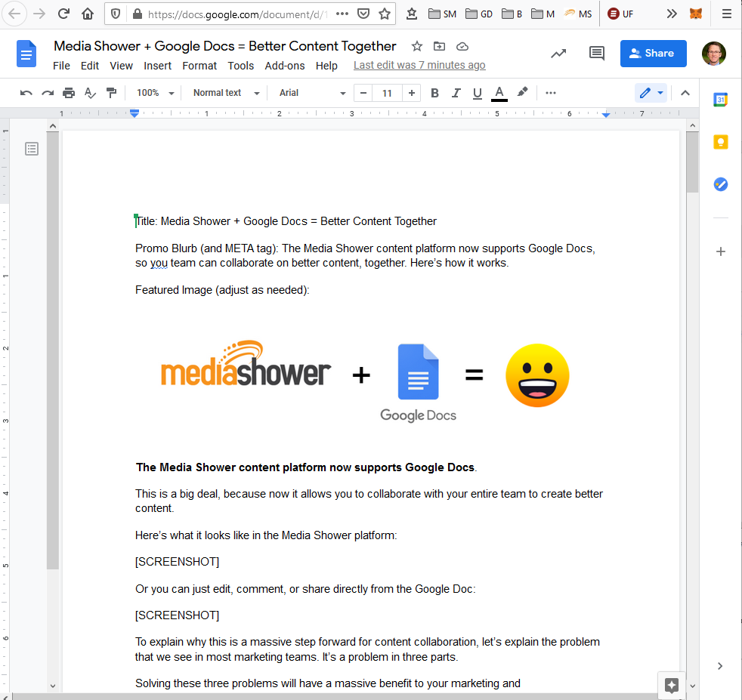Bookmark this page with the star in the address bar
Image resolution: width=742 pixels, height=700 pixels.
click(385, 14)
